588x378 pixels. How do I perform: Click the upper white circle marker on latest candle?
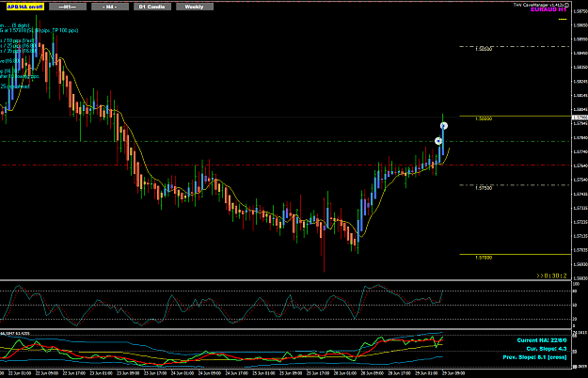(x=444, y=126)
